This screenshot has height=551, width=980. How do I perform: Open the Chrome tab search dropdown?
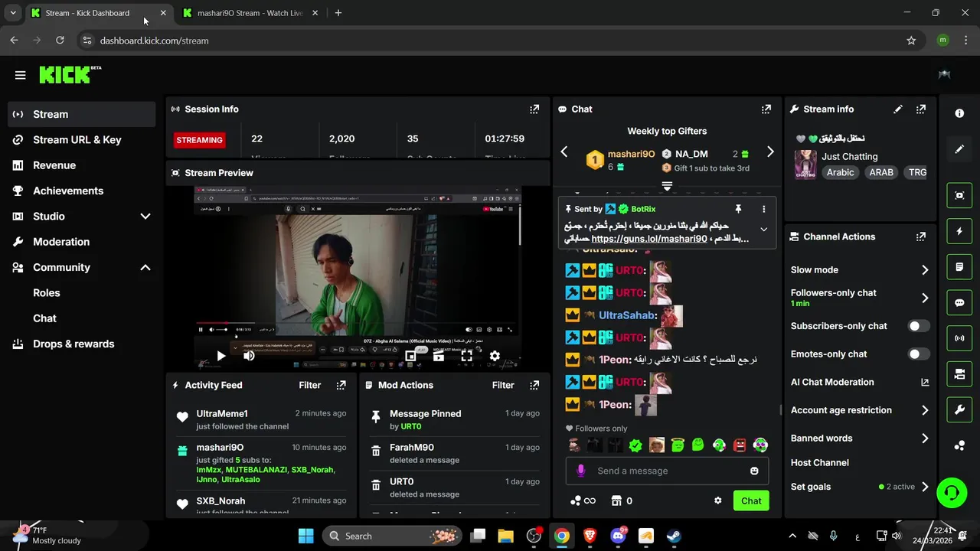[12, 13]
